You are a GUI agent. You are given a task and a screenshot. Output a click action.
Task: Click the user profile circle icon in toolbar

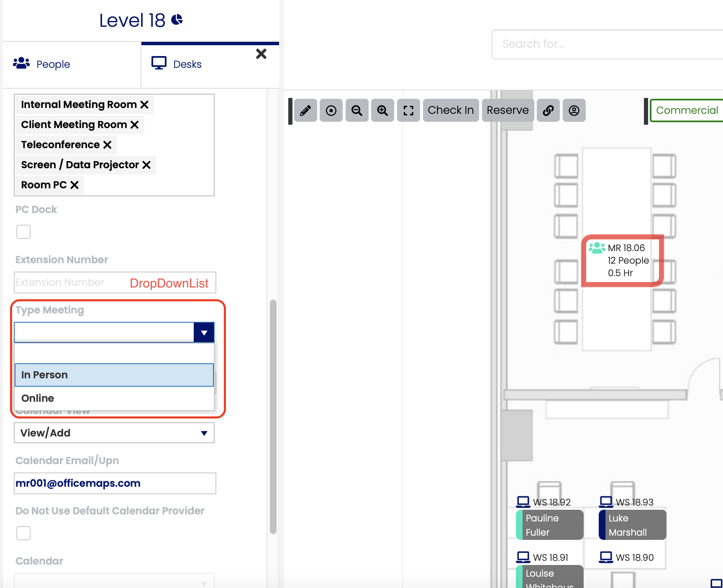[574, 110]
